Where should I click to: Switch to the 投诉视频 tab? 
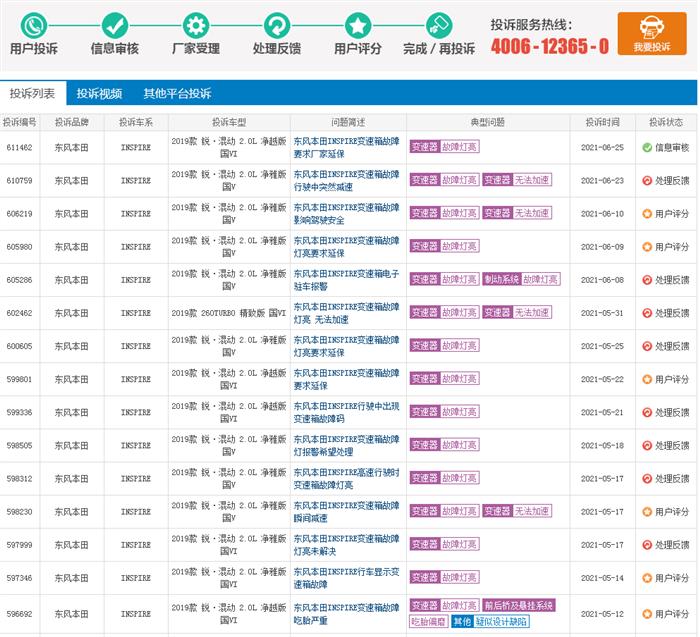tap(99, 93)
